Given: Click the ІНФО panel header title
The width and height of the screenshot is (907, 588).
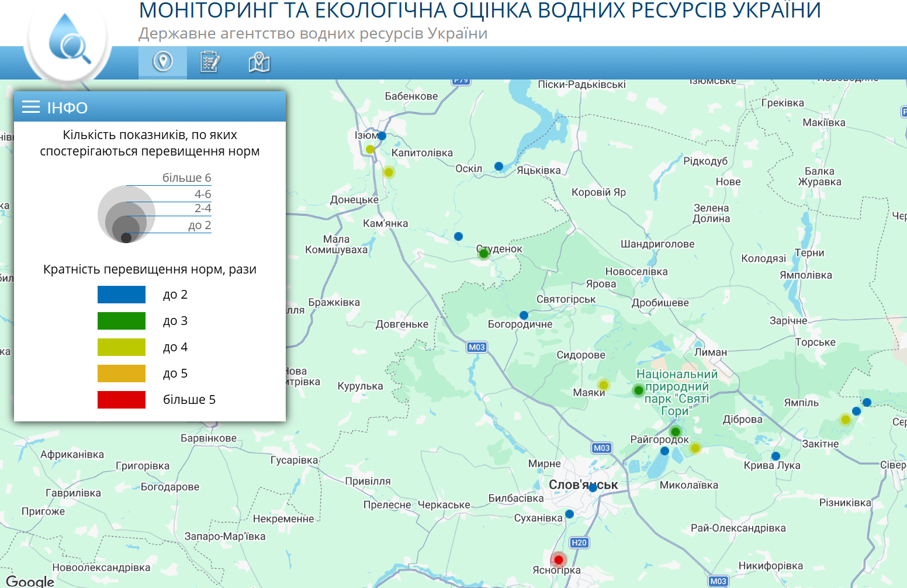Looking at the screenshot, I should [67, 108].
